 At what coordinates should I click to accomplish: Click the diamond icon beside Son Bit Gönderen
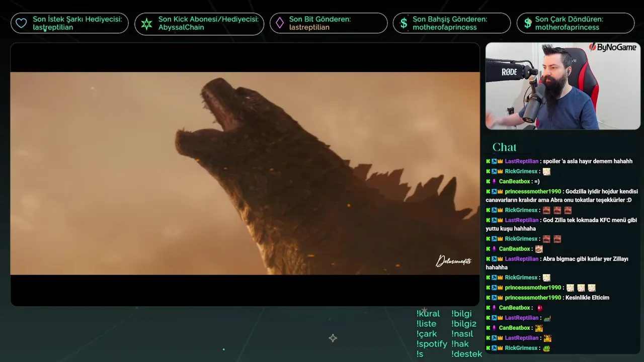[280, 23]
